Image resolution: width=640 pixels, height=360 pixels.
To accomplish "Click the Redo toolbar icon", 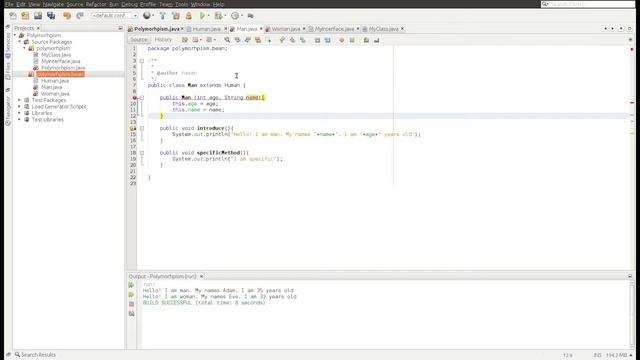I will click(80, 16).
